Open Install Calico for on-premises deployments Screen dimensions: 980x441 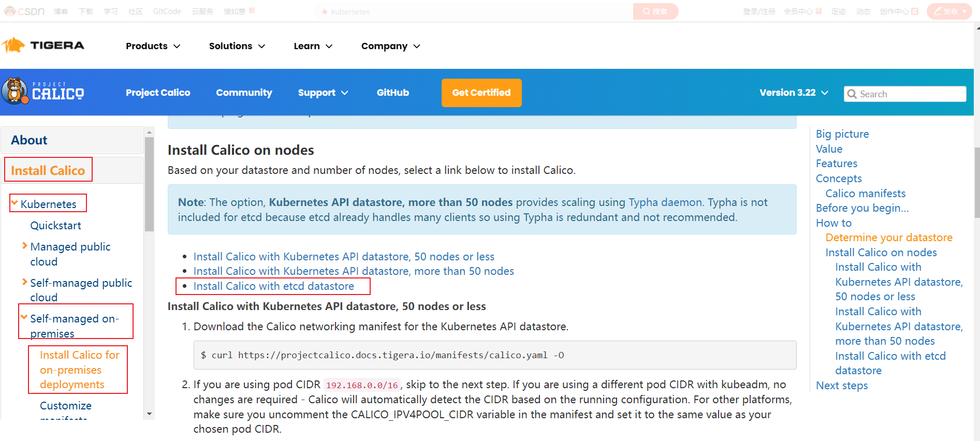80,370
